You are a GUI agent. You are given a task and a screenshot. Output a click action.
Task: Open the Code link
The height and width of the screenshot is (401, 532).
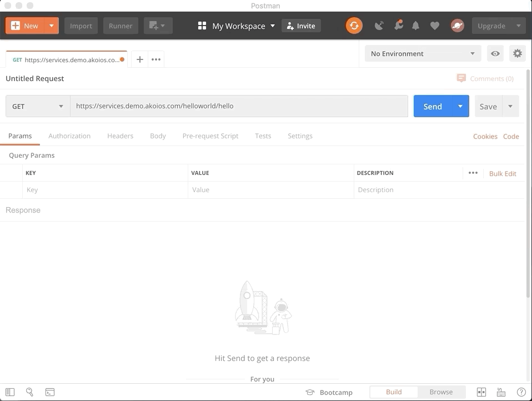coord(511,137)
